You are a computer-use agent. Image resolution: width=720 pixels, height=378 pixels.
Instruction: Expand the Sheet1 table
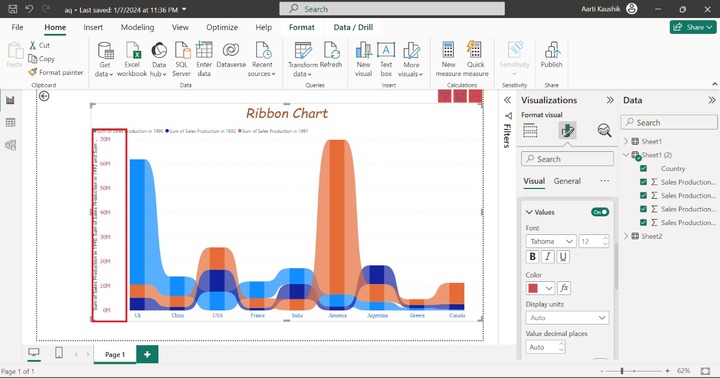[x=626, y=141]
